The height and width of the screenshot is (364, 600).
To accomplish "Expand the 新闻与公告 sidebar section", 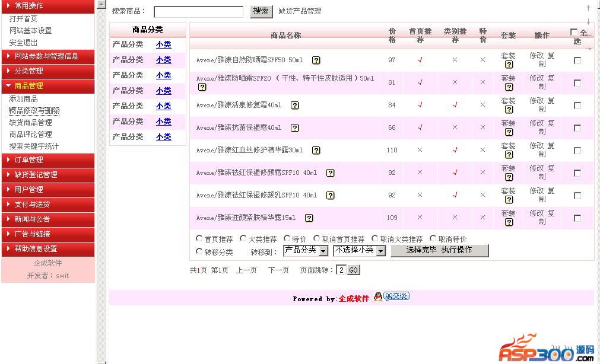I will [48, 219].
